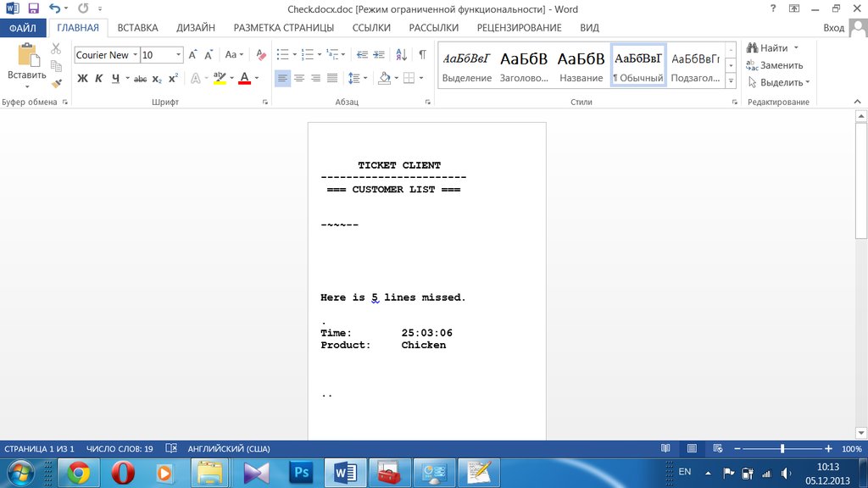Viewport: 868px width, 488px height.
Task: Toggle strikethrough formatting (abc)
Action: (141, 79)
